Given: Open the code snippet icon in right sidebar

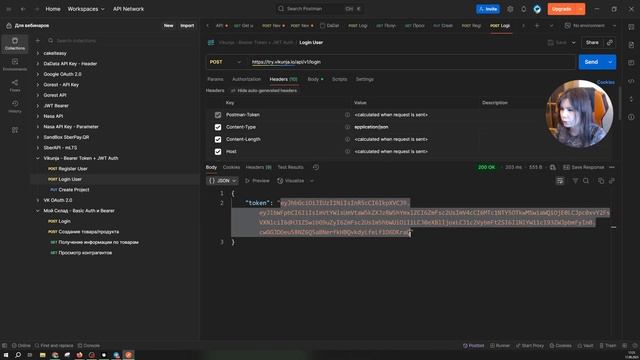Looking at the screenshot, I should 631,81.
